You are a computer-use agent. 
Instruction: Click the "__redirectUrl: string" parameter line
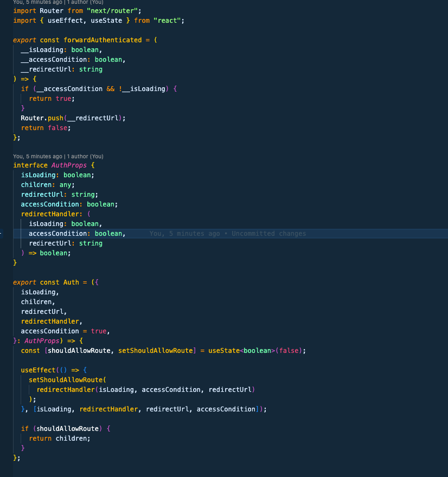(x=61, y=69)
